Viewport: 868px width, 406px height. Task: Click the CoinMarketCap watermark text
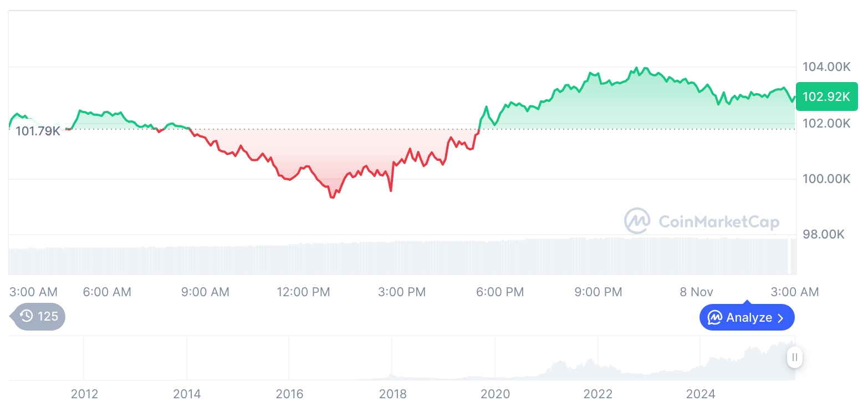[x=718, y=222]
